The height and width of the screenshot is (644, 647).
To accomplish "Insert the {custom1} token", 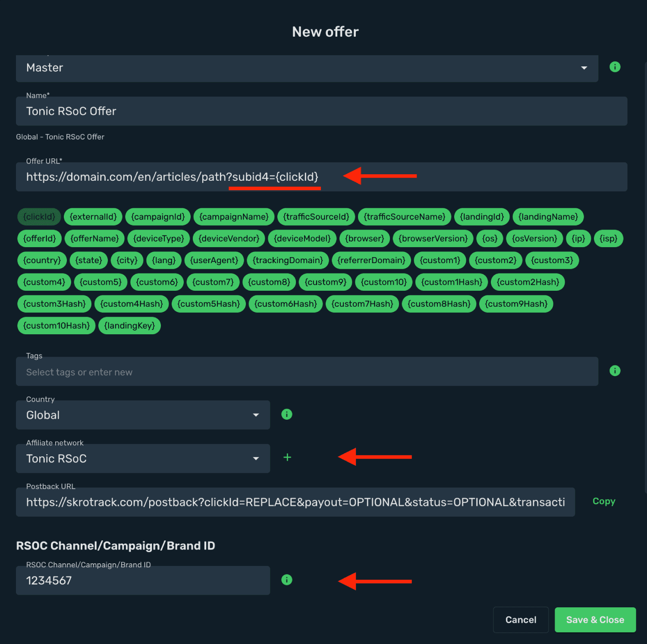I will (440, 260).
